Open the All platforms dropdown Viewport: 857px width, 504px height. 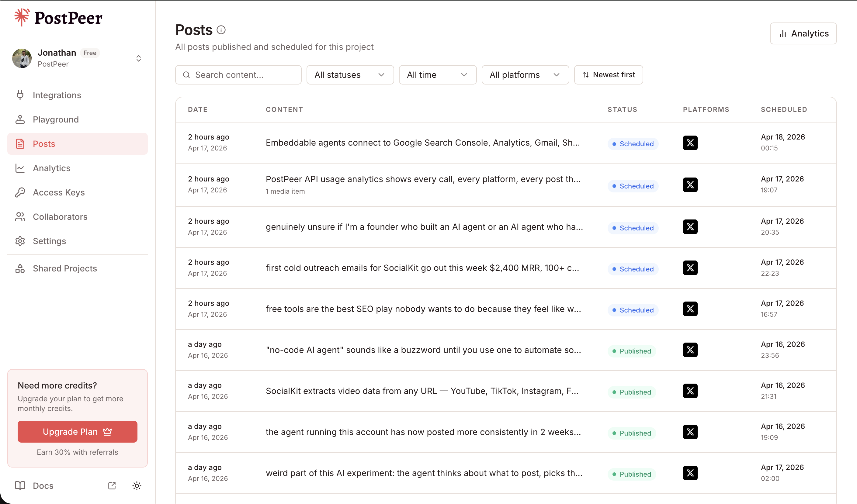click(x=525, y=75)
